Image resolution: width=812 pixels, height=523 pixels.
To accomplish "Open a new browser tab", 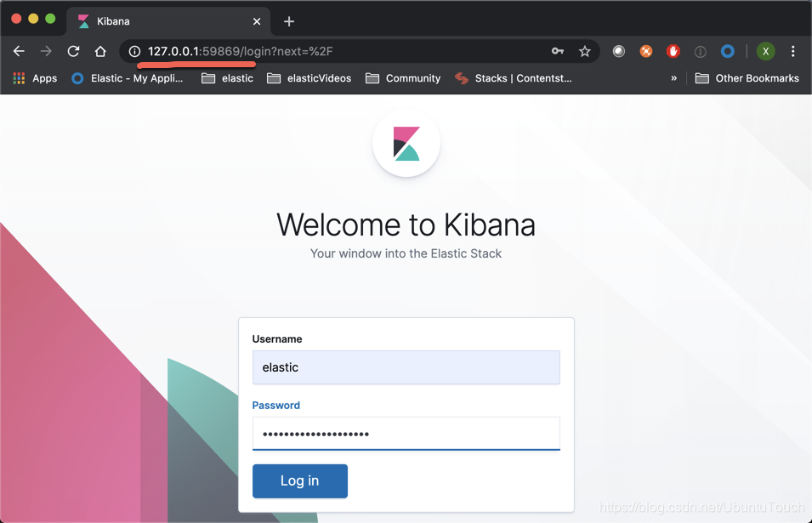I will click(x=289, y=21).
